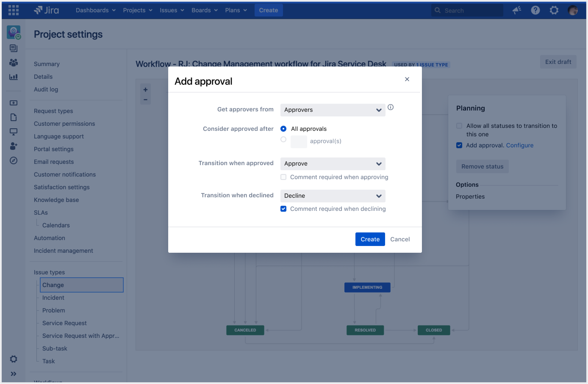Select the numbered approval(s) radio button
This screenshot has height=384, width=588.
283,139
